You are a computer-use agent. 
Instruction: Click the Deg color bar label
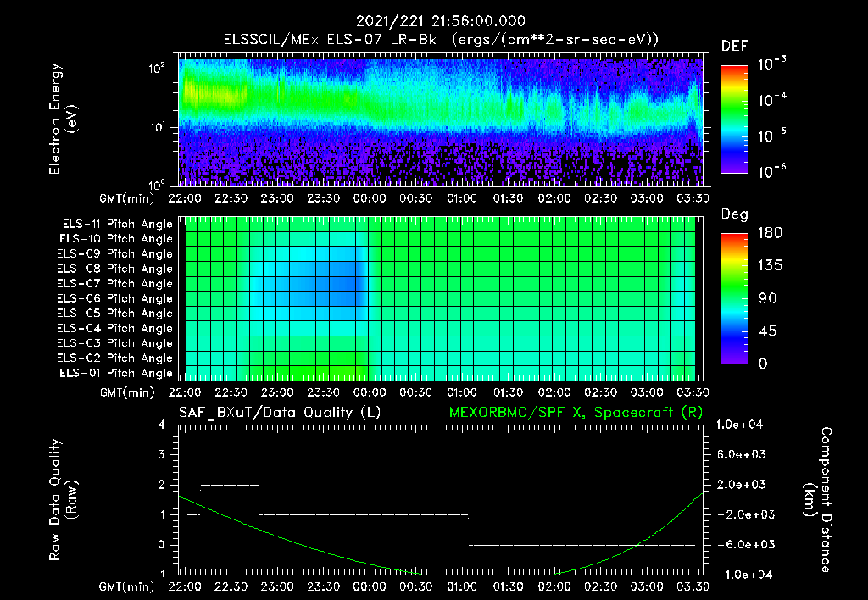[735, 214]
